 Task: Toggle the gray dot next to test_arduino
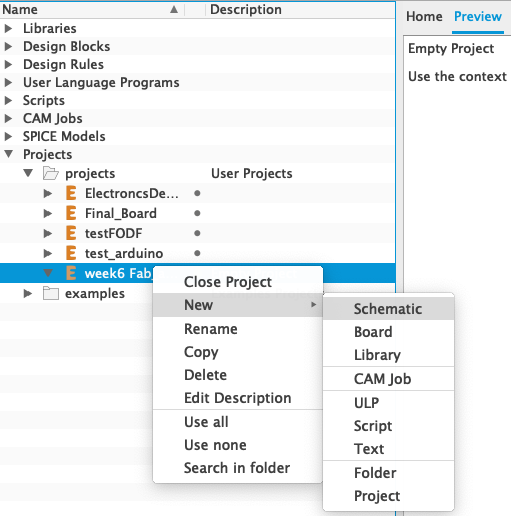197,253
